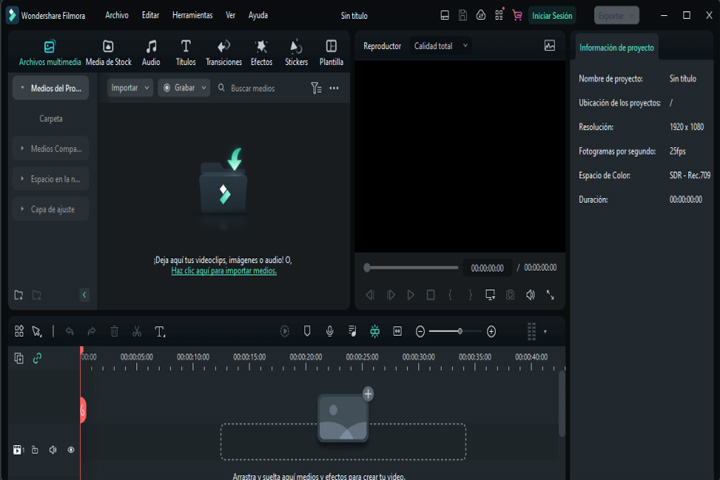Click the Iniciar Sesión button
The height and width of the screenshot is (480, 720).
tap(552, 16)
